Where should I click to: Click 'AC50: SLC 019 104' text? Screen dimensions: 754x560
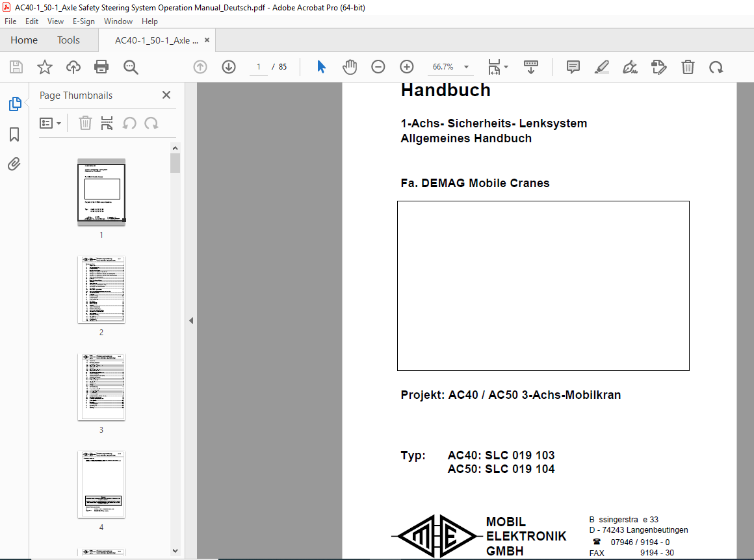pos(501,469)
